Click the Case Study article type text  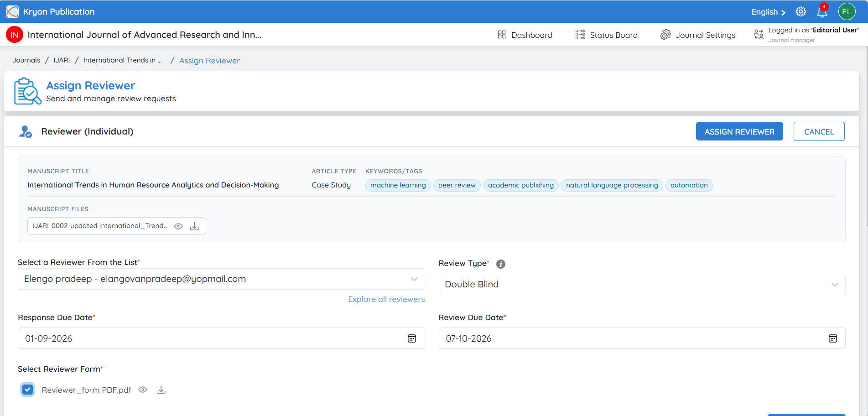point(331,185)
